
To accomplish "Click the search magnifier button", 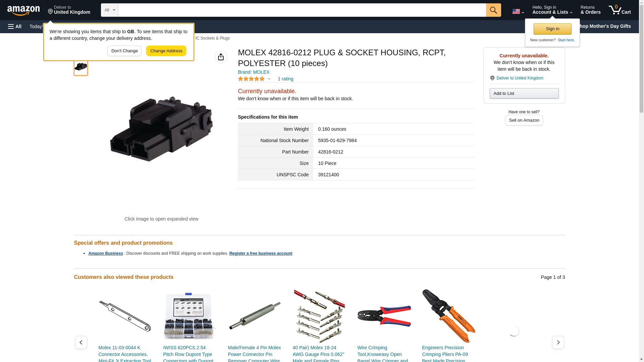I will pyautogui.click(x=493, y=10).
